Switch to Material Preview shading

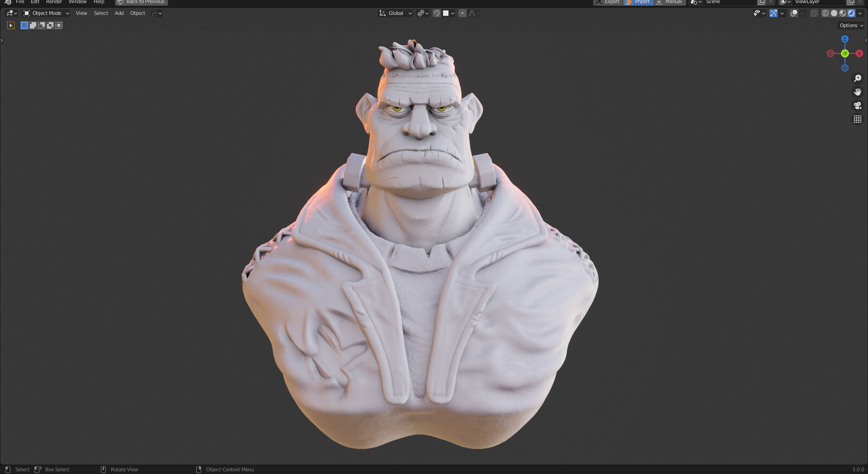[843, 13]
